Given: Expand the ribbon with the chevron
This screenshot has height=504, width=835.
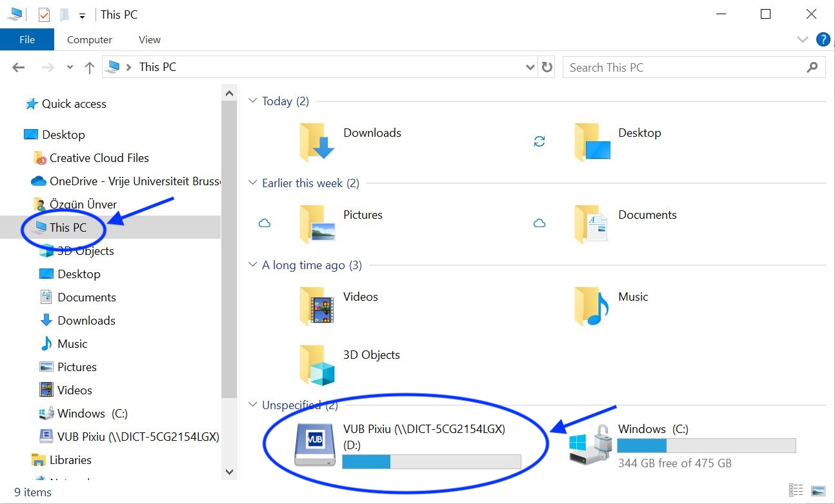Looking at the screenshot, I should pos(803,39).
